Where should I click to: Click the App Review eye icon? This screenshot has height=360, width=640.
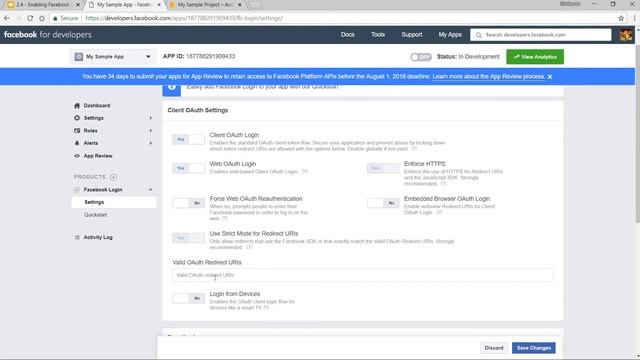pyautogui.click(x=77, y=156)
